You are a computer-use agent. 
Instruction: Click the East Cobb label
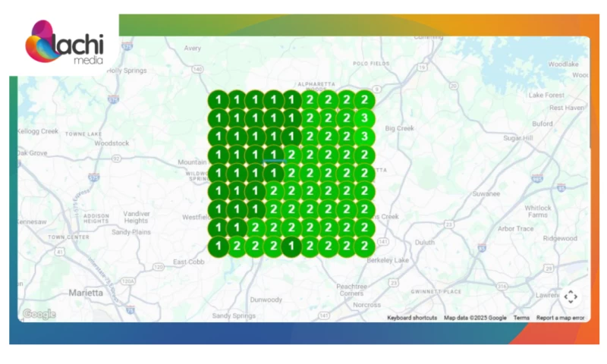(188, 262)
